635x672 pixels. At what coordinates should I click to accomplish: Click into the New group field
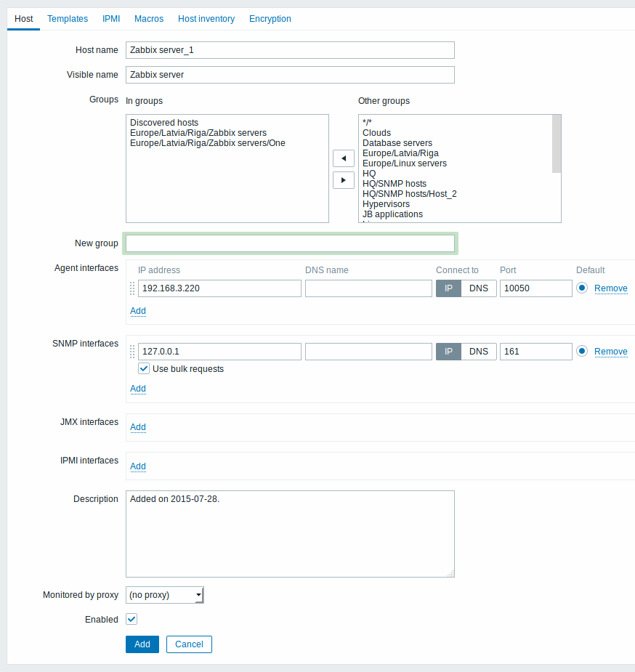pyautogui.click(x=290, y=243)
